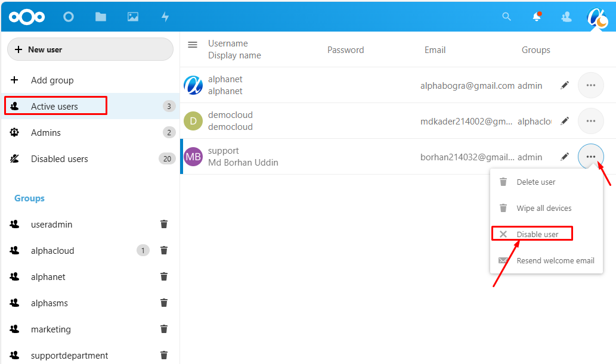Open the notifications bell icon
Image resolution: width=616 pixels, height=364 pixels.
coord(537,17)
